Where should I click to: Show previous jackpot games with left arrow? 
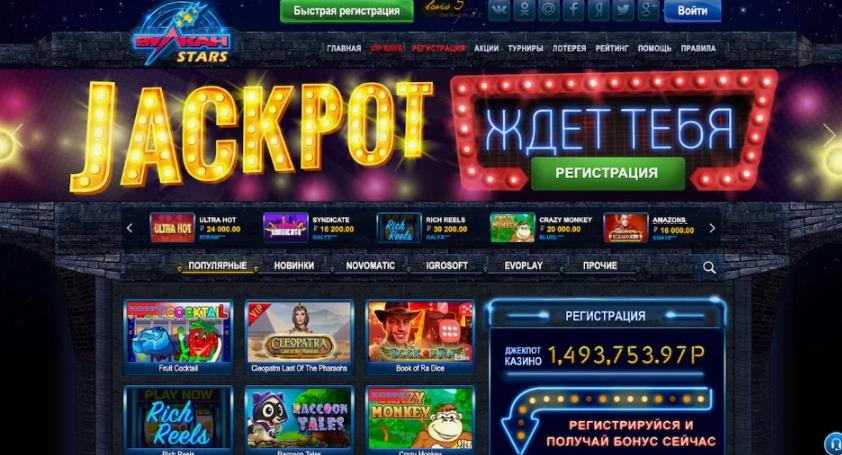click(129, 228)
